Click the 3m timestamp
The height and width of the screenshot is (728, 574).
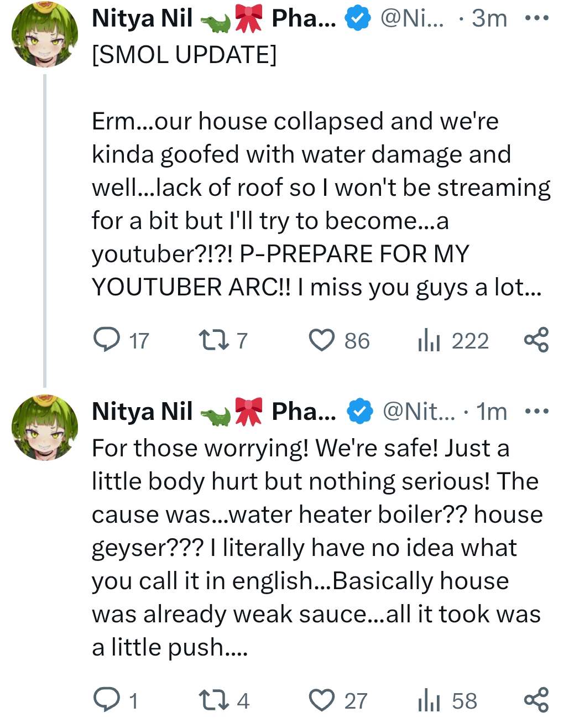(x=489, y=18)
